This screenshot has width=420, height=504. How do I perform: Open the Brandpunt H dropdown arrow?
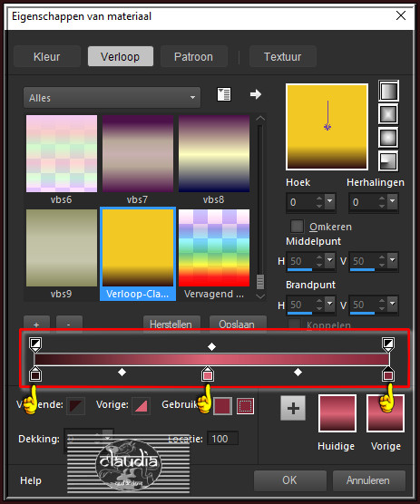[330, 304]
